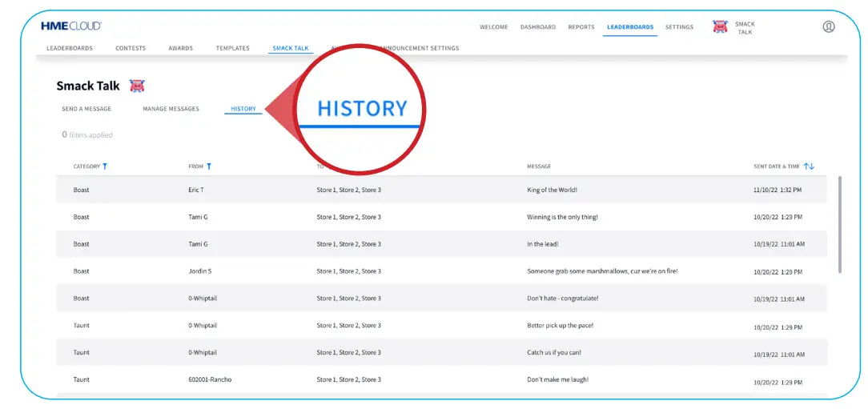The height and width of the screenshot is (409, 868).
Task: Select 'Don't hate - congratulate!' message
Action: click(562, 299)
